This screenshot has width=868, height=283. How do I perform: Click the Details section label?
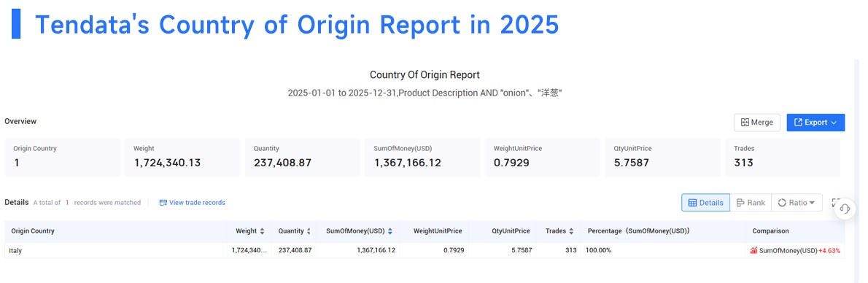17,203
